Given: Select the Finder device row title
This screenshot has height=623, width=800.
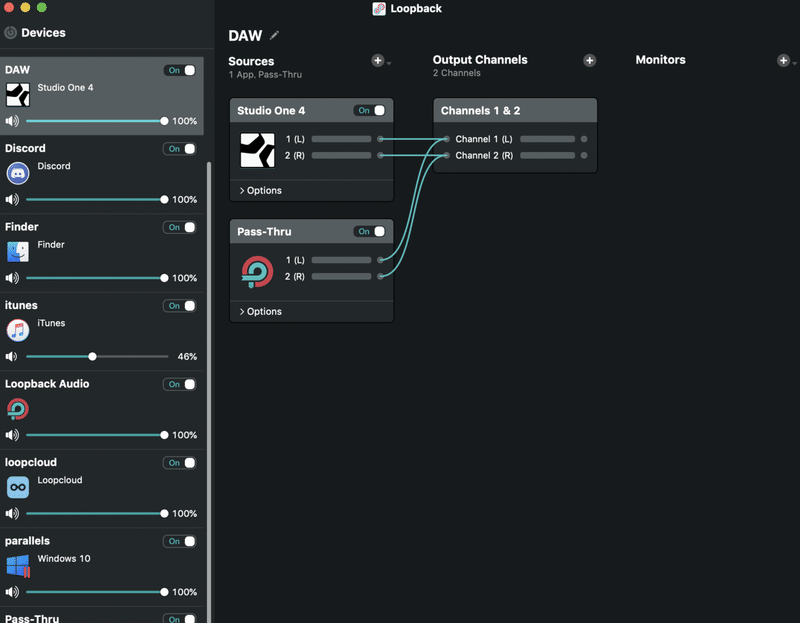Looking at the screenshot, I should point(21,227).
